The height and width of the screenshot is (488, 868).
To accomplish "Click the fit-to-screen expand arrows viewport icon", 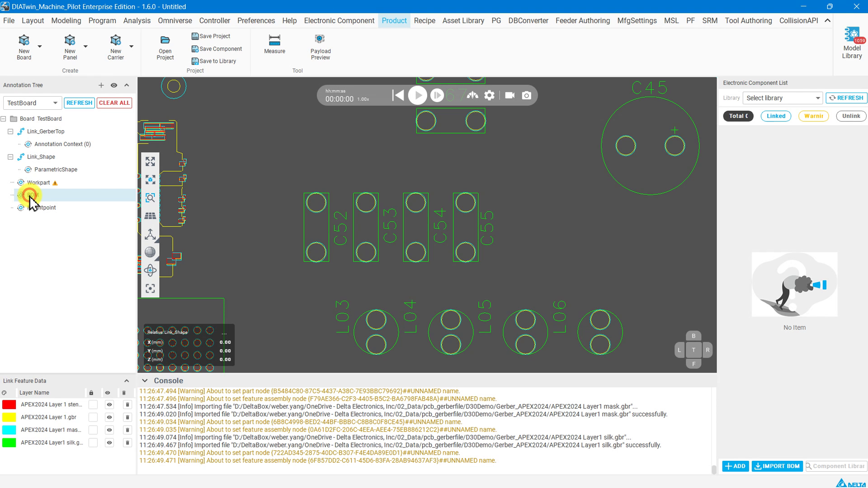I will [x=150, y=162].
